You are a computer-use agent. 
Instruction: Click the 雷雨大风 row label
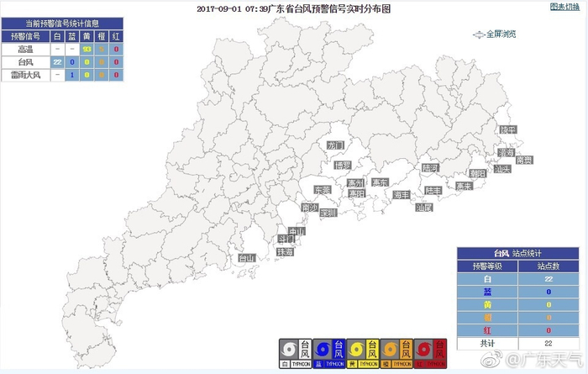tap(25, 75)
